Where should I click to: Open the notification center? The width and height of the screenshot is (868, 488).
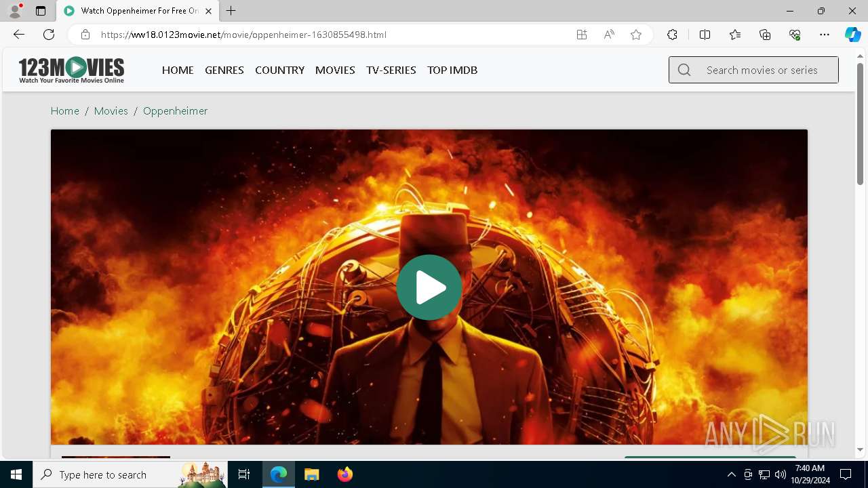846,474
